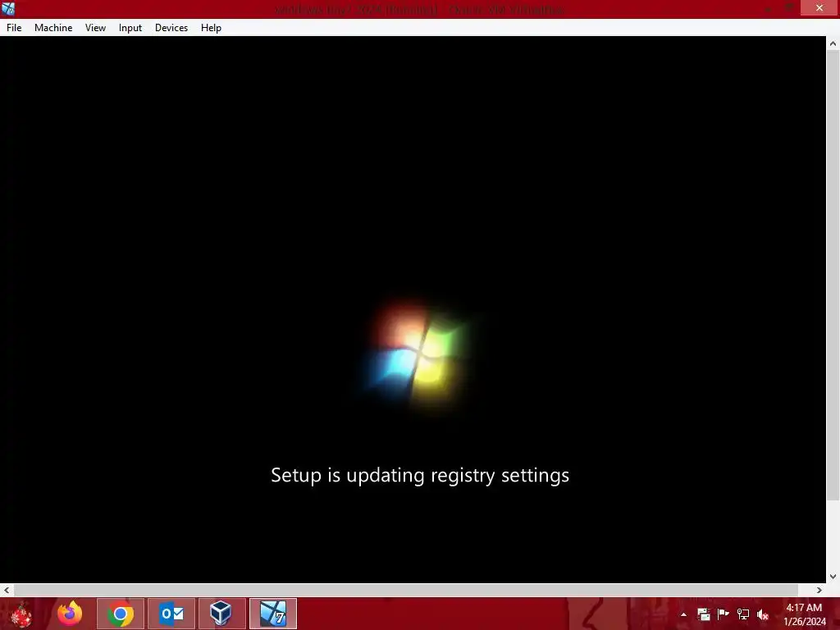Click the tray window icon beside the flag
This screenshot has width=840, height=630.
coord(704,614)
